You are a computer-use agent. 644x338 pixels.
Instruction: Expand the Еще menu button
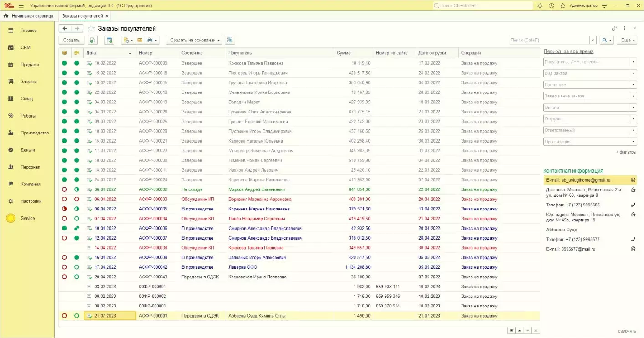tap(626, 40)
